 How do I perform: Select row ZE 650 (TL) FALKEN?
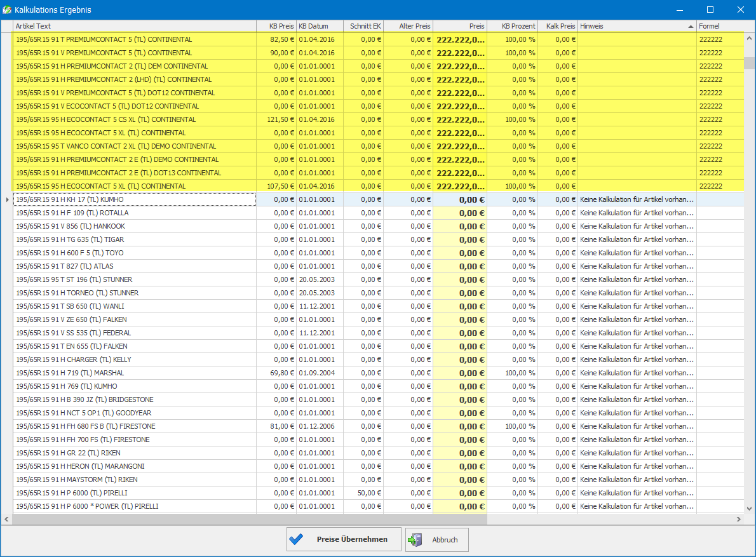coord(379,319)
